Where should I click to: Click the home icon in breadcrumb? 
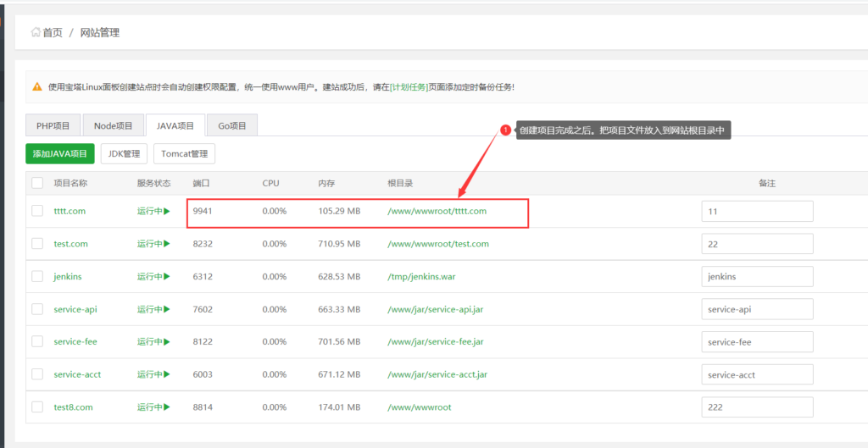point(36,33)
